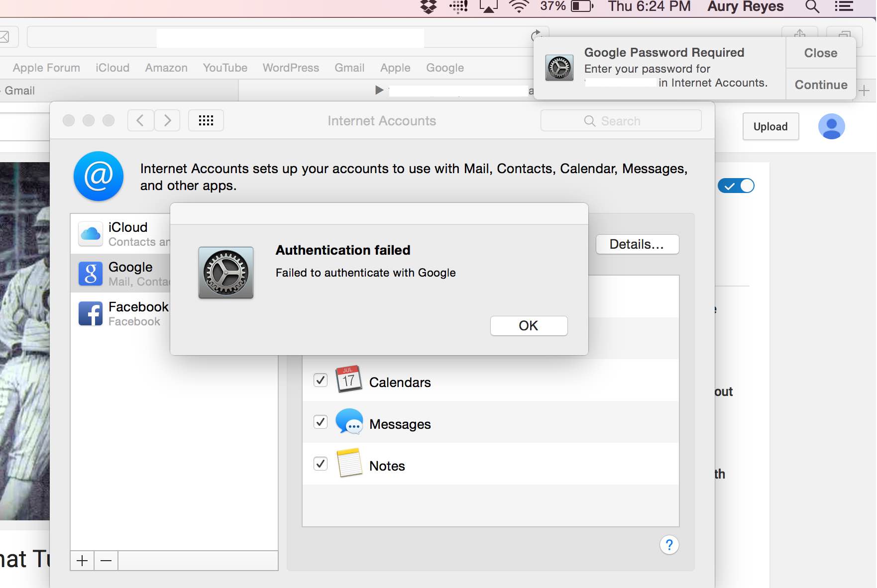This screenshot has height=588, width=877.
Task: Add a new account with plus button
Action: (82, 561)
